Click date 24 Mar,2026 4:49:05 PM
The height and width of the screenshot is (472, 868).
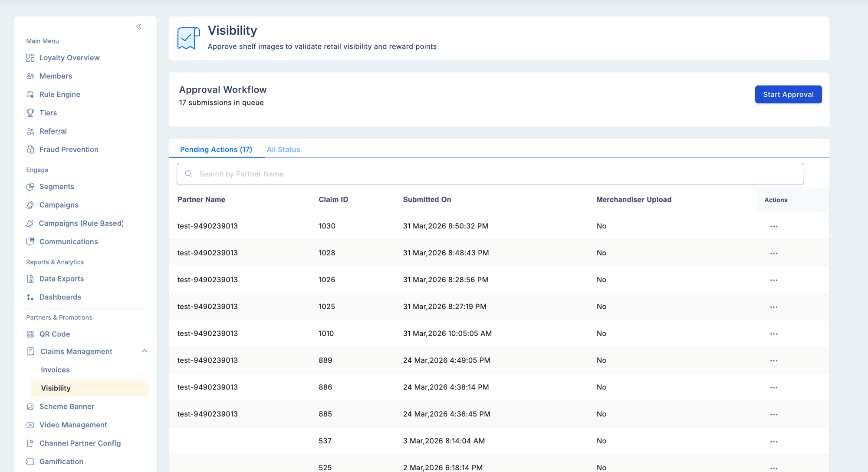(447, 360)
